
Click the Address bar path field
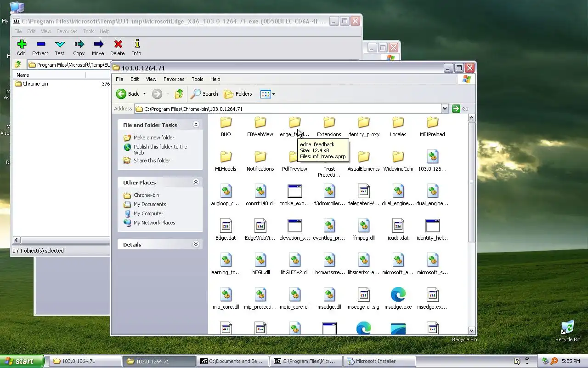pyautogui.click(x=287, y=109)
